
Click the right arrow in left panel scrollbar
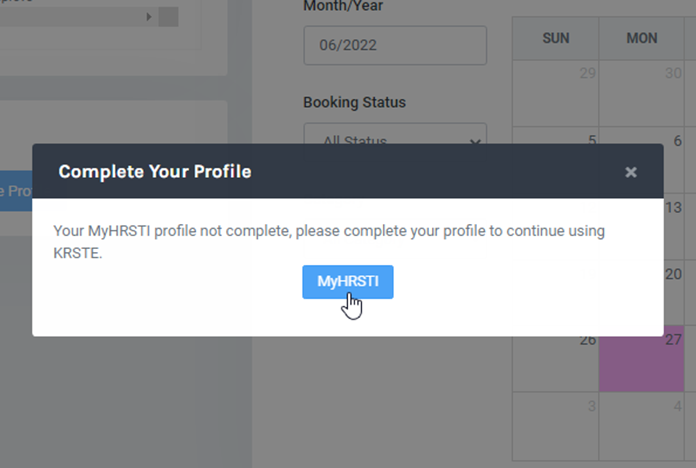click(x=149, y=17)
